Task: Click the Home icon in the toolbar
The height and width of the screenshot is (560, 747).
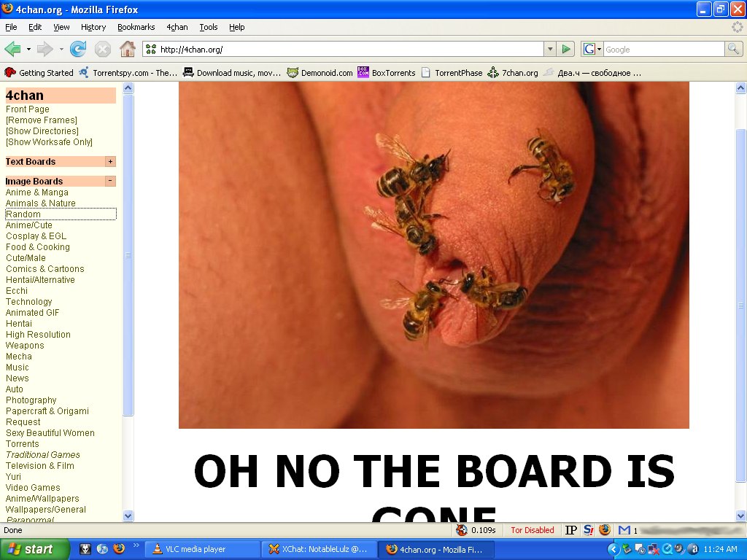Action: [127, 50]
